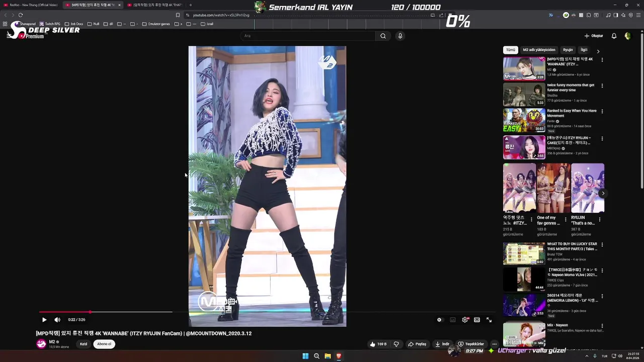
Task: Click the İndir download button
Action: (442, 344)
